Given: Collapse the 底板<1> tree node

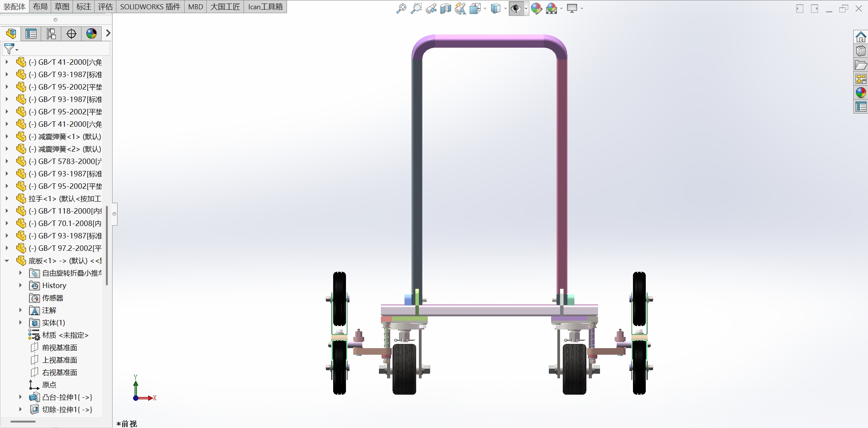Looking at the screenshot, I should 7,261.
